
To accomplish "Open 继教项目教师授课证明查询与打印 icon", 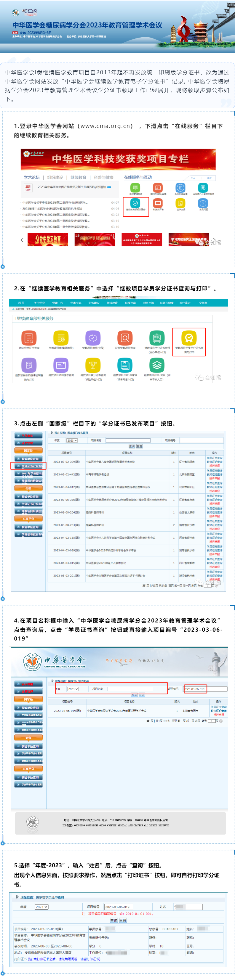I will 29,366.
